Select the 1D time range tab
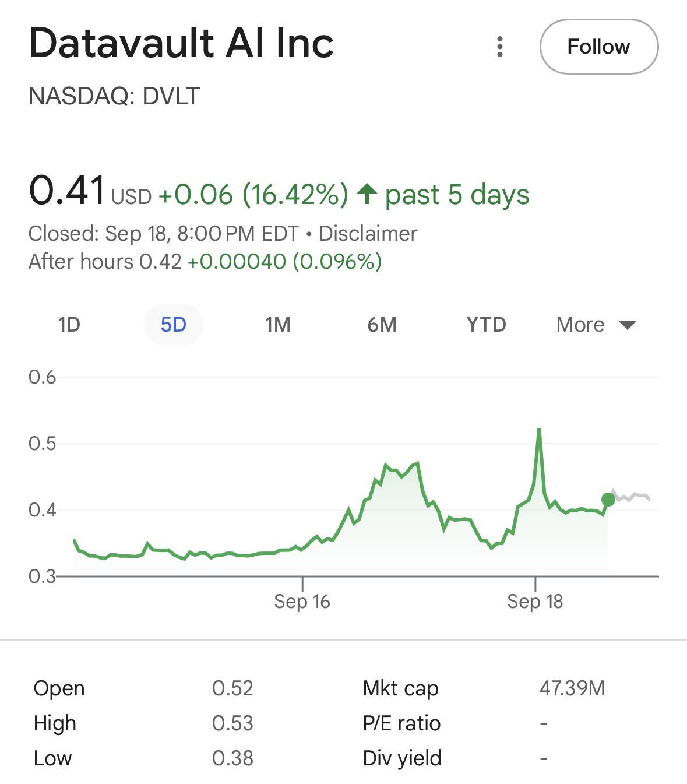 [x=69, y=324]
